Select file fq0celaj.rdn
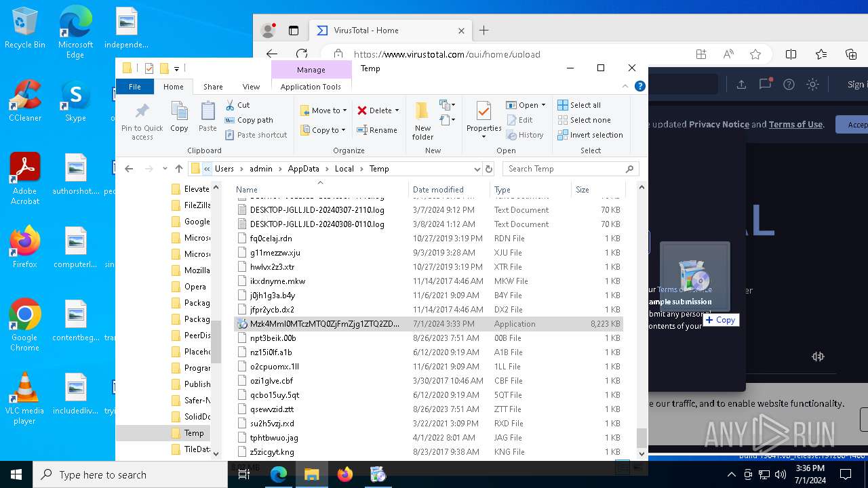 point(428,239)
